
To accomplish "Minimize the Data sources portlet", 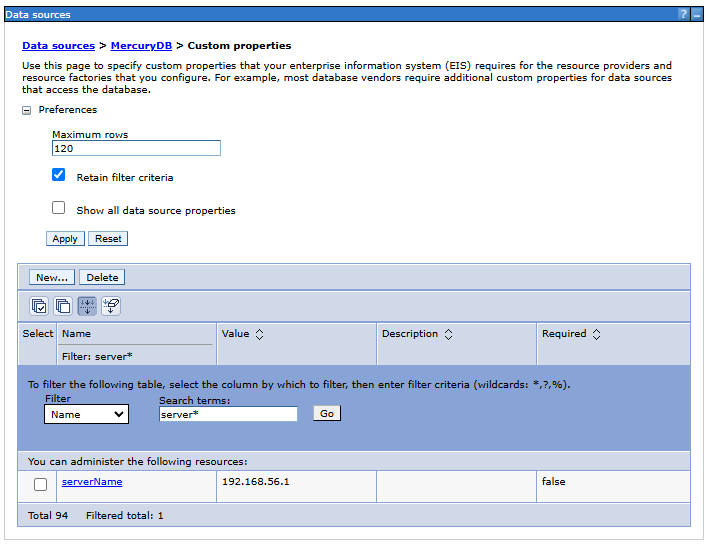I will coord(697,14).
